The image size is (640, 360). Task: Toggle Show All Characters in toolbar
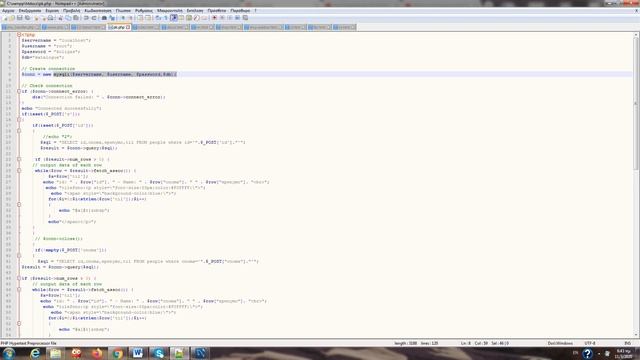(x=166, y=18)
